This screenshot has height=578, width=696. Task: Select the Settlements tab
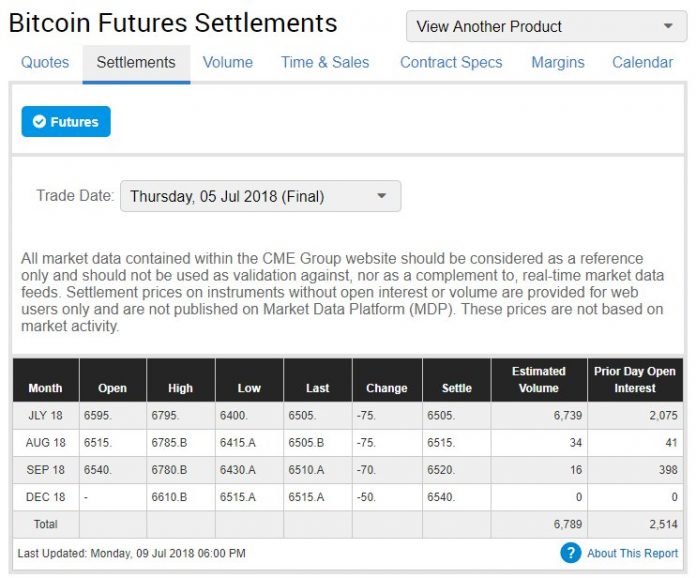point(136,62)
